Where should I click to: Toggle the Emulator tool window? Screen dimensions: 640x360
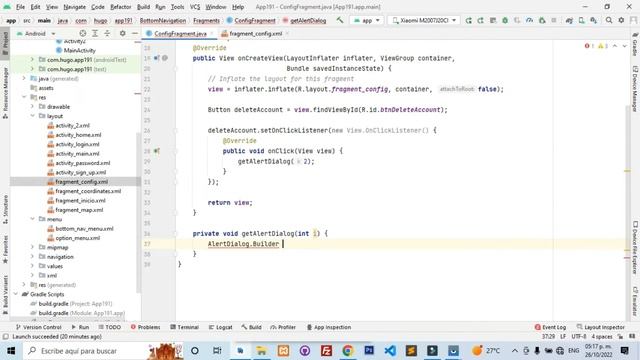[635, 301]
